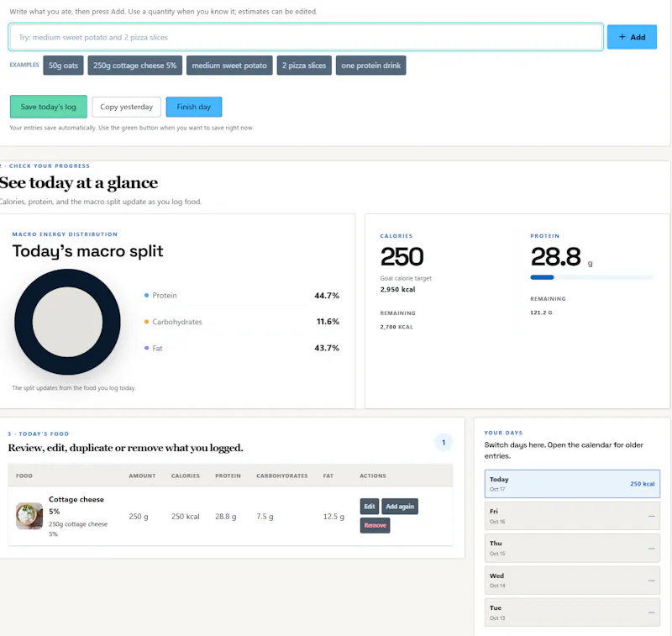The width and height of the screenshot is (672, 636).
Task: Save today's log with green button
Action: coord(49,107)
